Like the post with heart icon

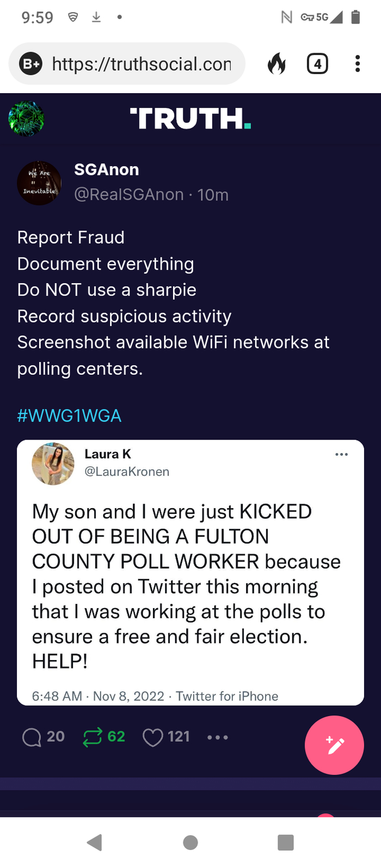153,737
